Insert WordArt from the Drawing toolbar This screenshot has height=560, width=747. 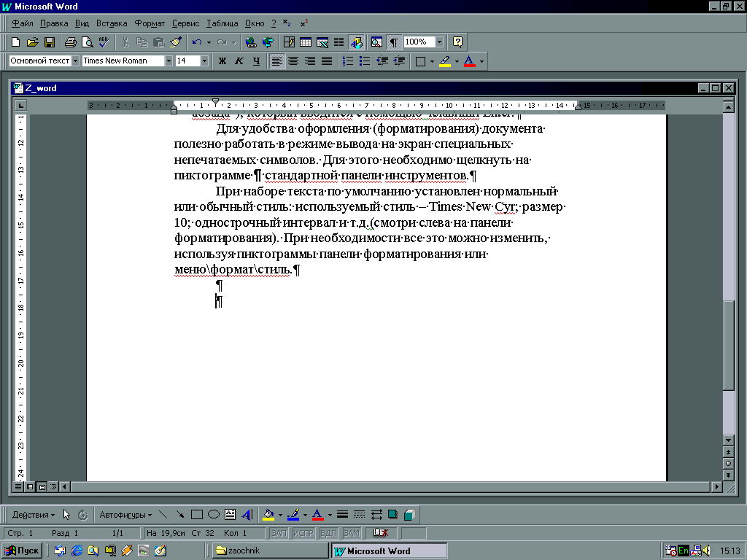pos(247,514)
